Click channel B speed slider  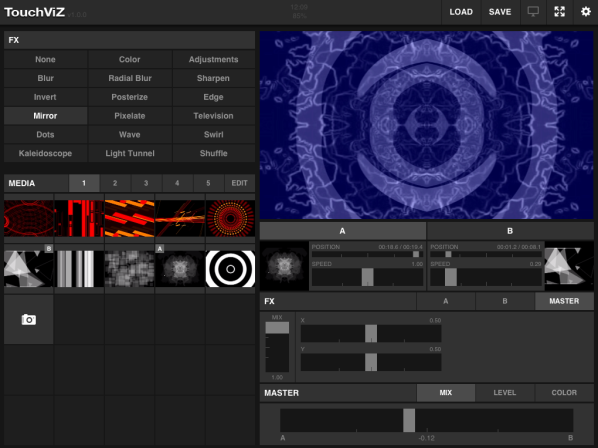tap(486, 277)
